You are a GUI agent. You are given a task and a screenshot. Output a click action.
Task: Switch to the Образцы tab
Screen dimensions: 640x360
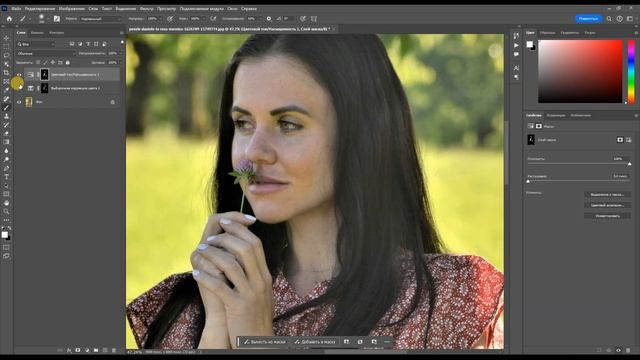coord(547,33)
